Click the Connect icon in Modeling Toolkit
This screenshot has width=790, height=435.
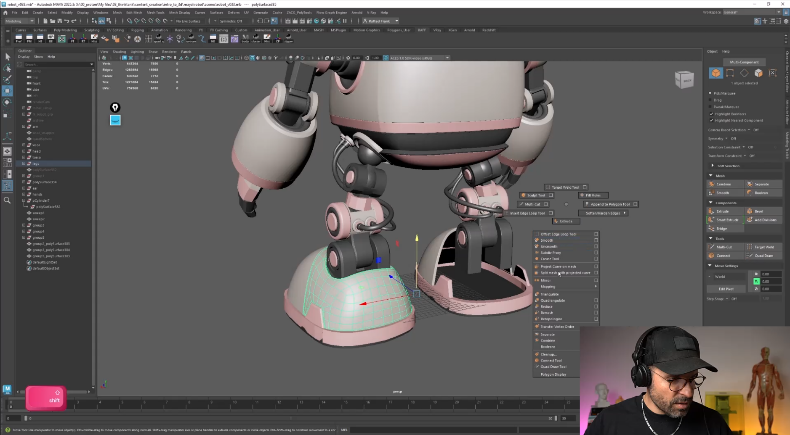pos(712,256)
